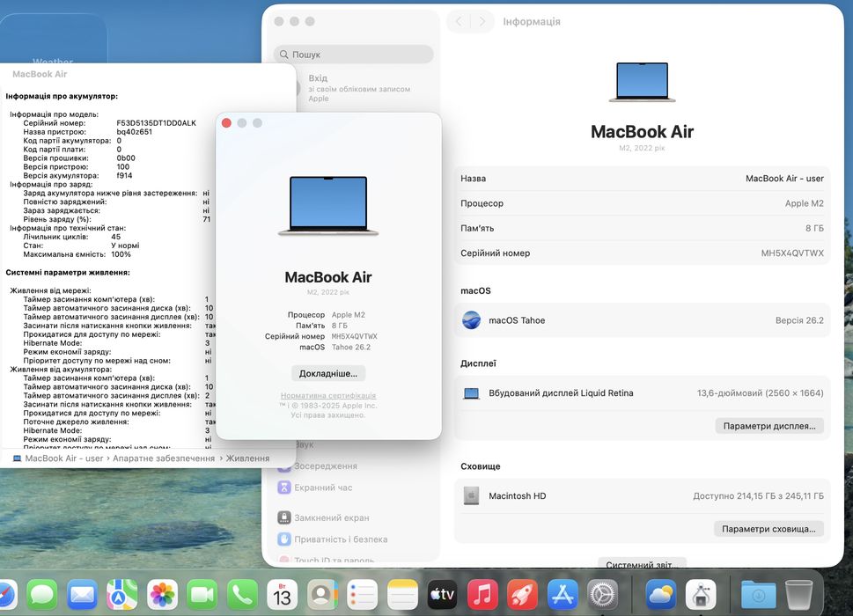Click the Назва row value MacBook Air - user
Screen dimensions: 853x616
tap(784, 179)
